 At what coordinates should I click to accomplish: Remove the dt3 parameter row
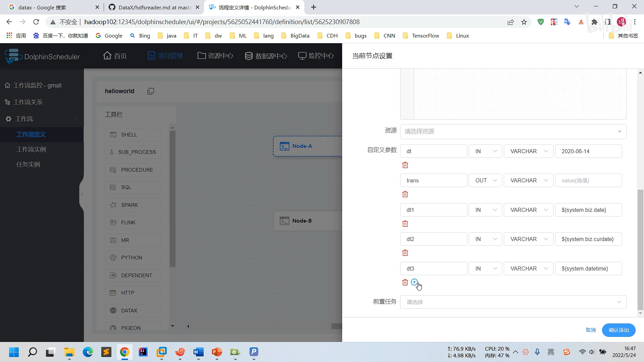click(x=405, y=282)
